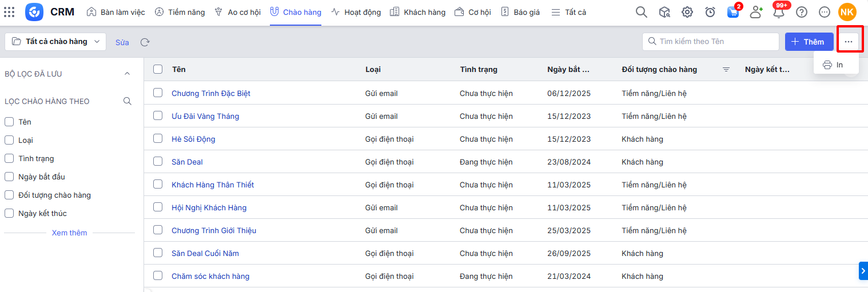Viewport: 868px width, 292px height.
Task: Click the refresh icon next to Sửa
Action: (145, 42)
